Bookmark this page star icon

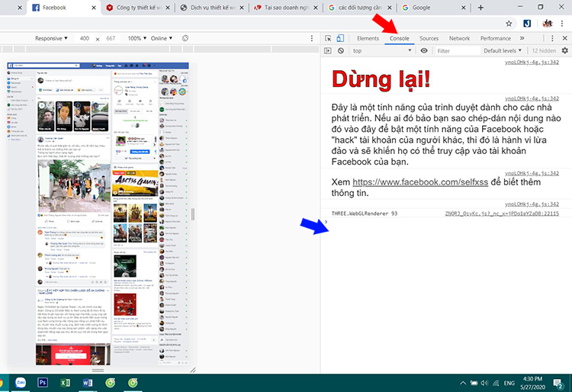[x=509, y=24]
